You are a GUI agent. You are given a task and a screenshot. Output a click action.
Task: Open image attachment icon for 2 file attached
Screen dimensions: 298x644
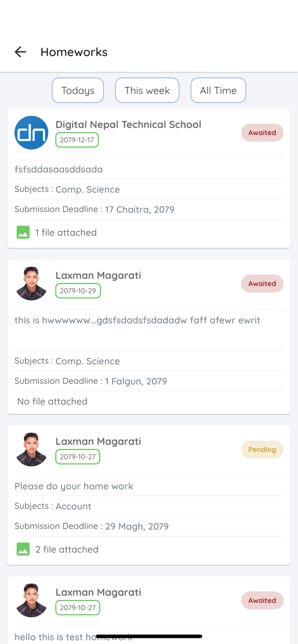(x=23, y=549)
